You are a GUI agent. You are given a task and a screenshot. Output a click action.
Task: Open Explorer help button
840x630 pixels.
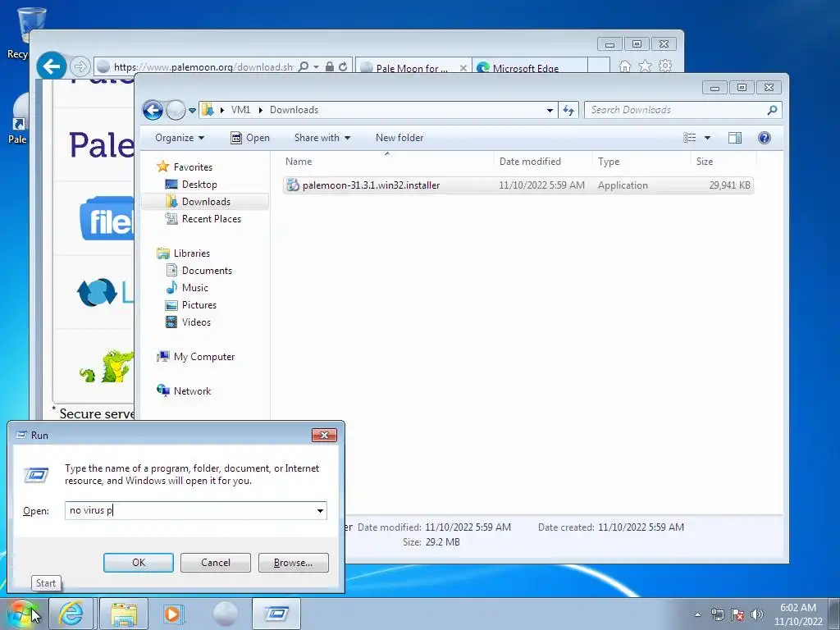(x=765, y=138)
